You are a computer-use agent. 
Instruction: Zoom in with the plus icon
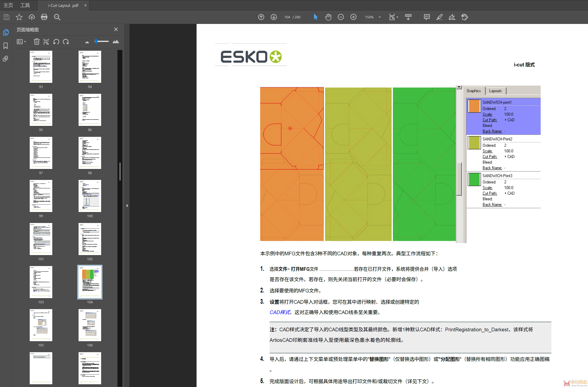click(353, 17)
